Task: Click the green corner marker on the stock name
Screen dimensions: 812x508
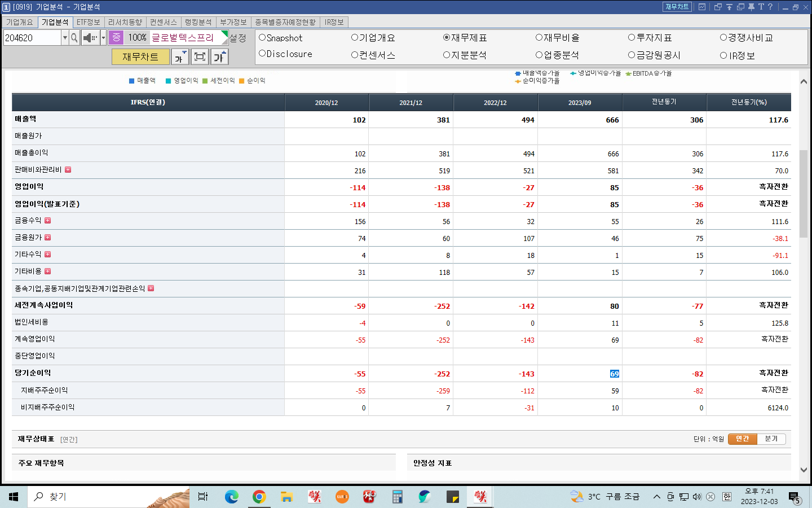Action: [225, 33]
